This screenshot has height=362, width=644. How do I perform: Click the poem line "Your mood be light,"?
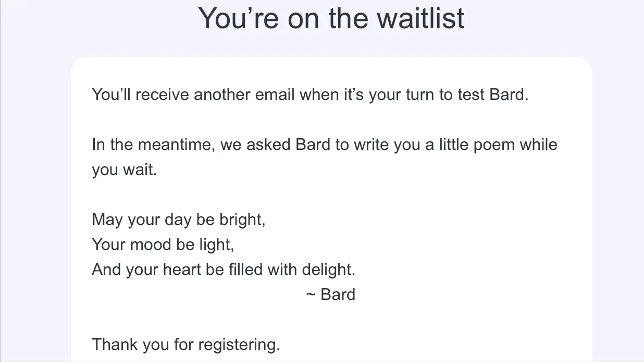[162, 244]
